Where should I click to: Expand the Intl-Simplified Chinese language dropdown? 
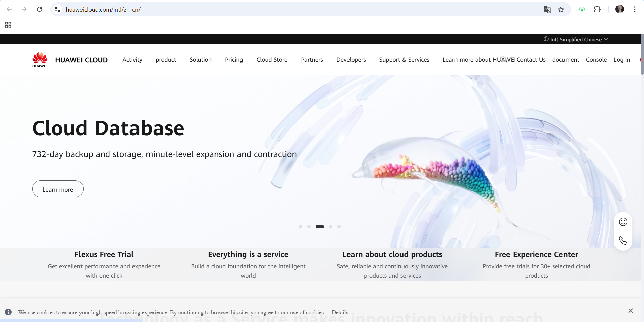click(576, 39)
